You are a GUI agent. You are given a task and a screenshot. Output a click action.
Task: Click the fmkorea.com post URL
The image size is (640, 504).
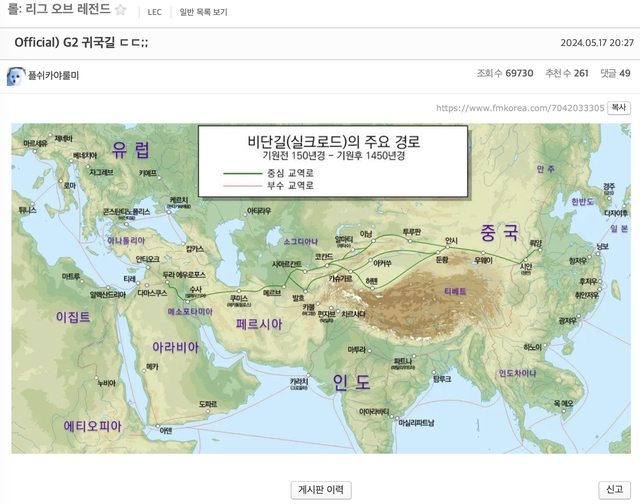point(520,108)
